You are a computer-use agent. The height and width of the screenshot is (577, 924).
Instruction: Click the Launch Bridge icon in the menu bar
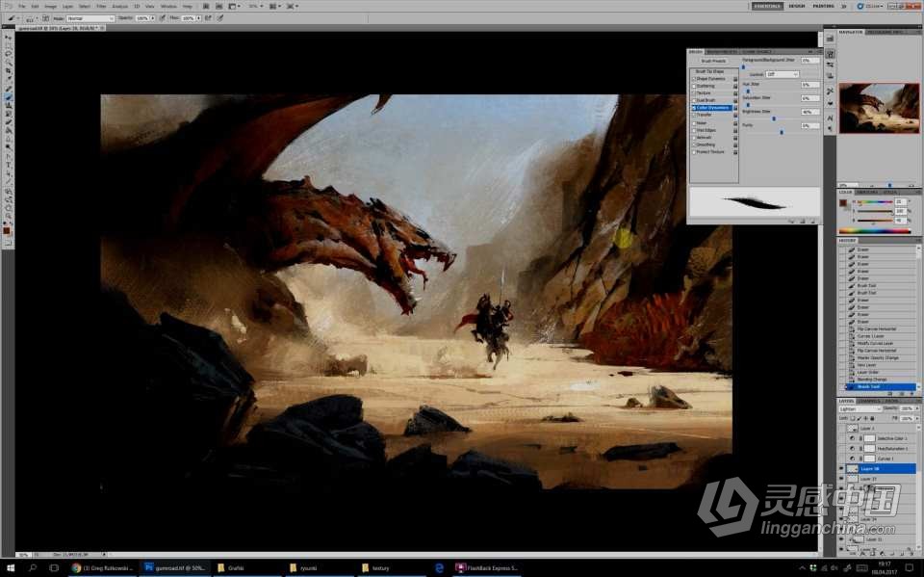[x=206, y=6]
